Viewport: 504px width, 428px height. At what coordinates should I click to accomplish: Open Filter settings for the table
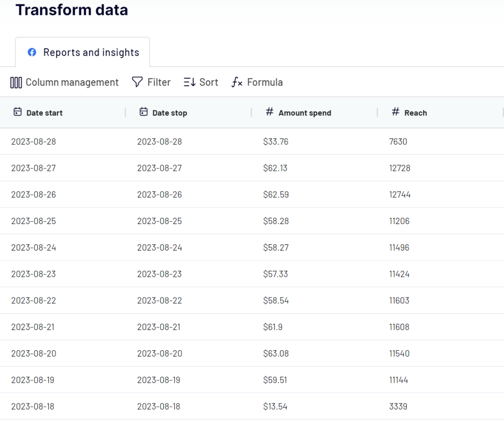click(151, 82)
